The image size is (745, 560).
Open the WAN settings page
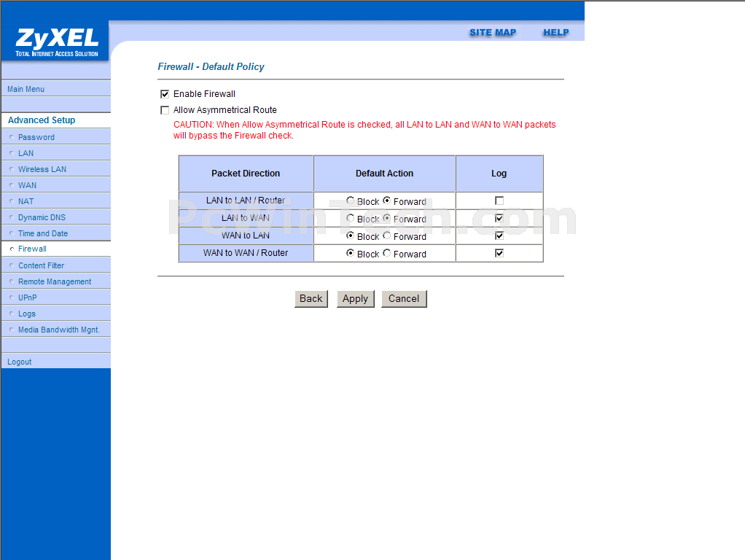(27, 185)
